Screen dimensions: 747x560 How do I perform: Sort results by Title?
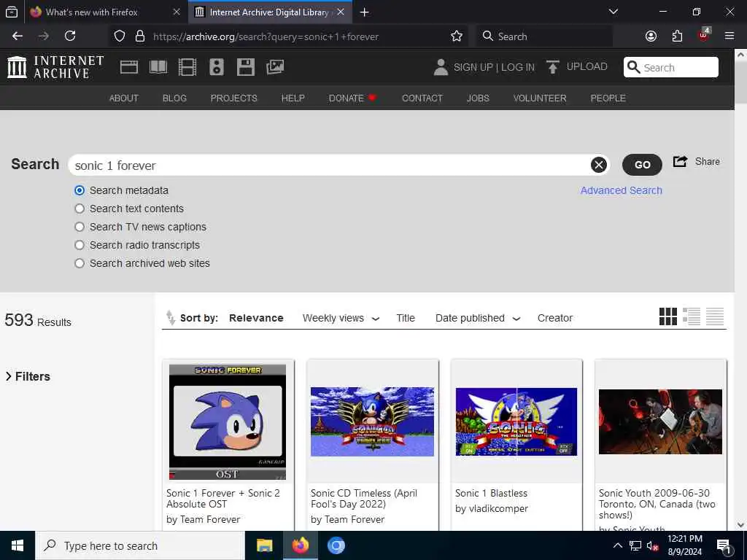tap(406, 318)
